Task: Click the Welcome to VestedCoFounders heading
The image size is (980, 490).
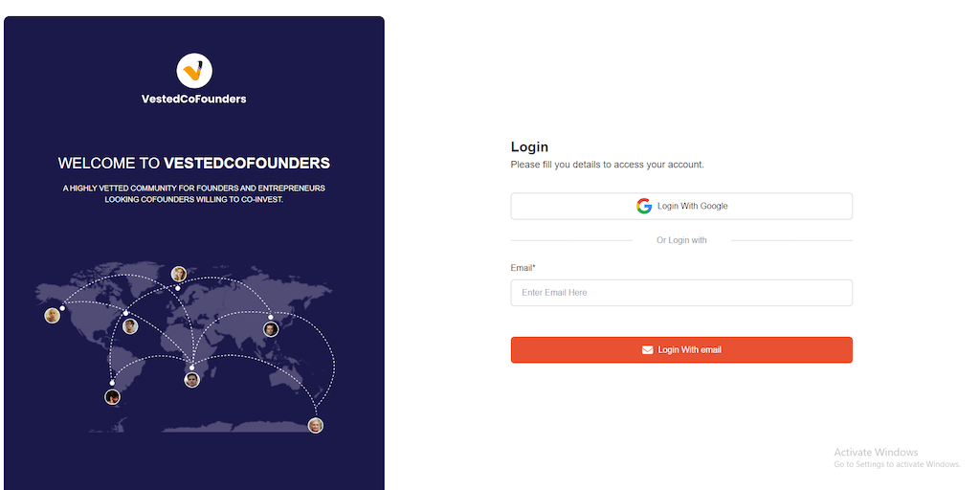Action: (194, 164)
